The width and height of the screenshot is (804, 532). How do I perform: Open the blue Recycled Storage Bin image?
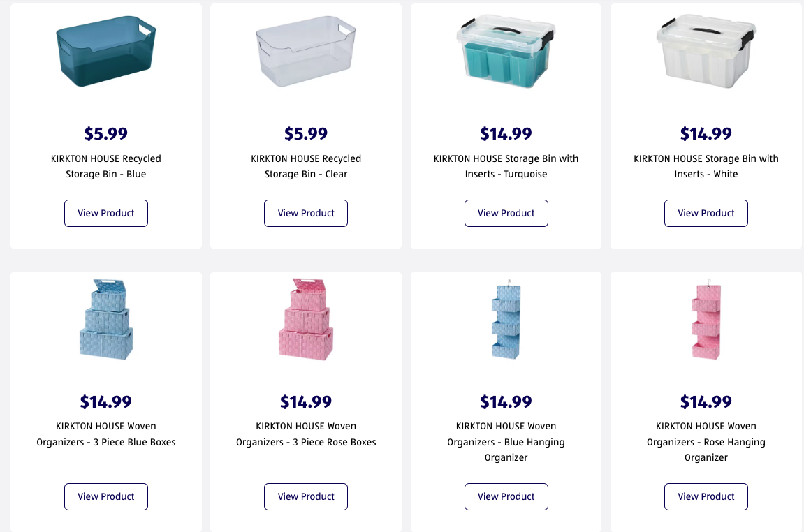click(x=106, y=51)
